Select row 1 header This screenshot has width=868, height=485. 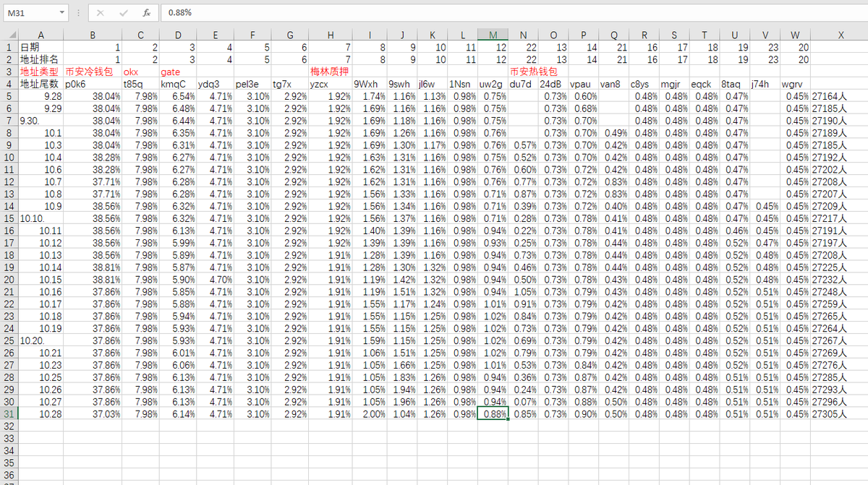coord(9,47)
